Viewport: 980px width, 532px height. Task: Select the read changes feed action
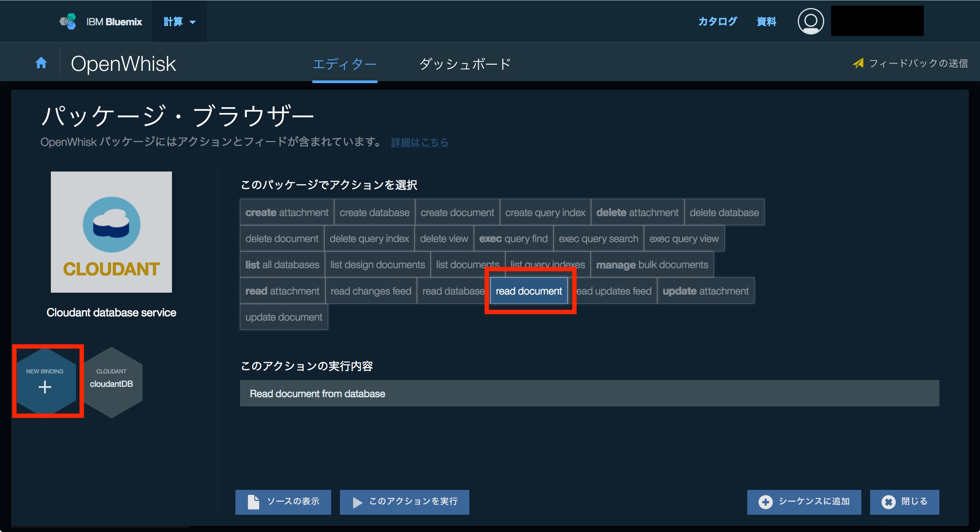click(371, 291)
